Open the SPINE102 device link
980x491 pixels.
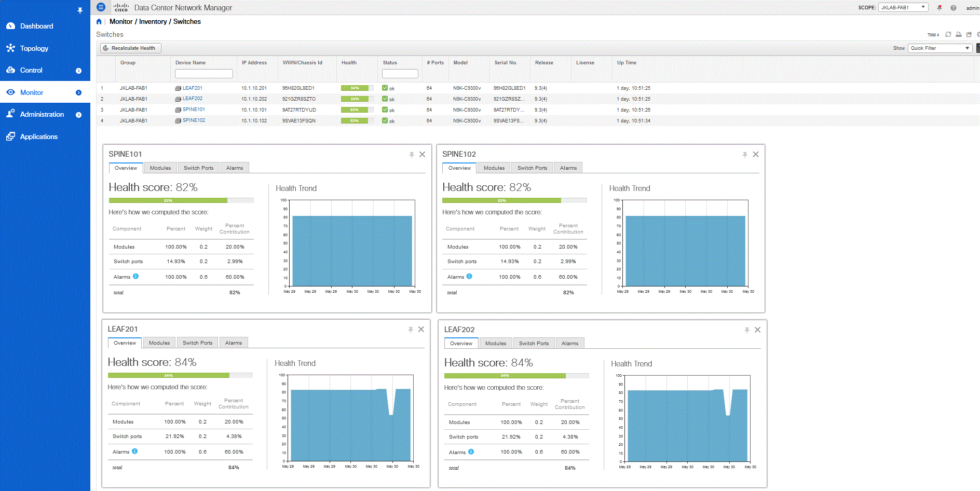coord(194,120)
